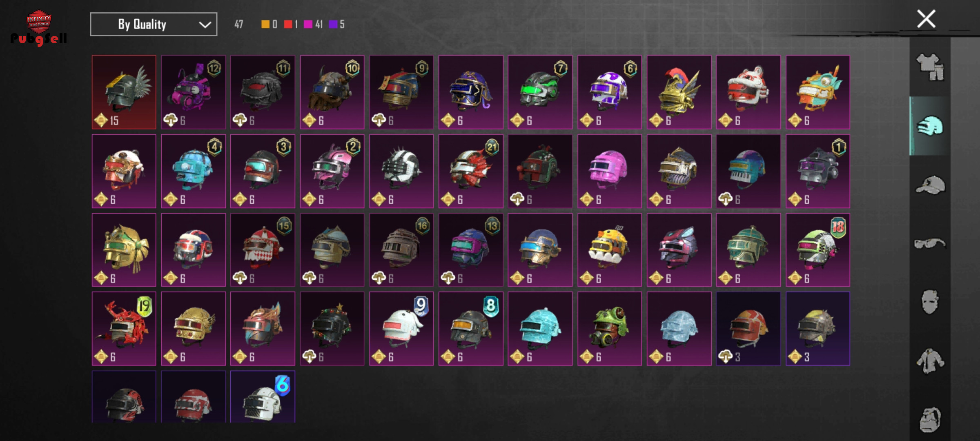Open the face mask category icon
This screenshot has width=980, height=441.
(x=930, y=302)
